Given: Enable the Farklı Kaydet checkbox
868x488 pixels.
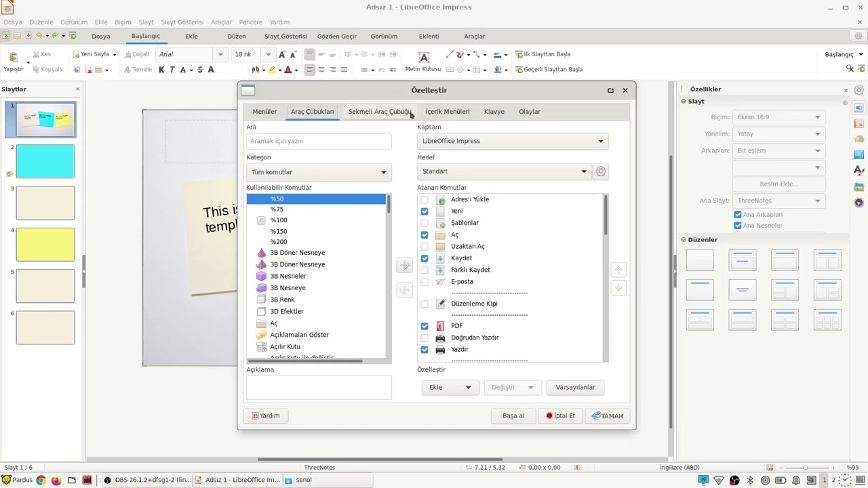Looking at the screenshot, I should [425, 270].
